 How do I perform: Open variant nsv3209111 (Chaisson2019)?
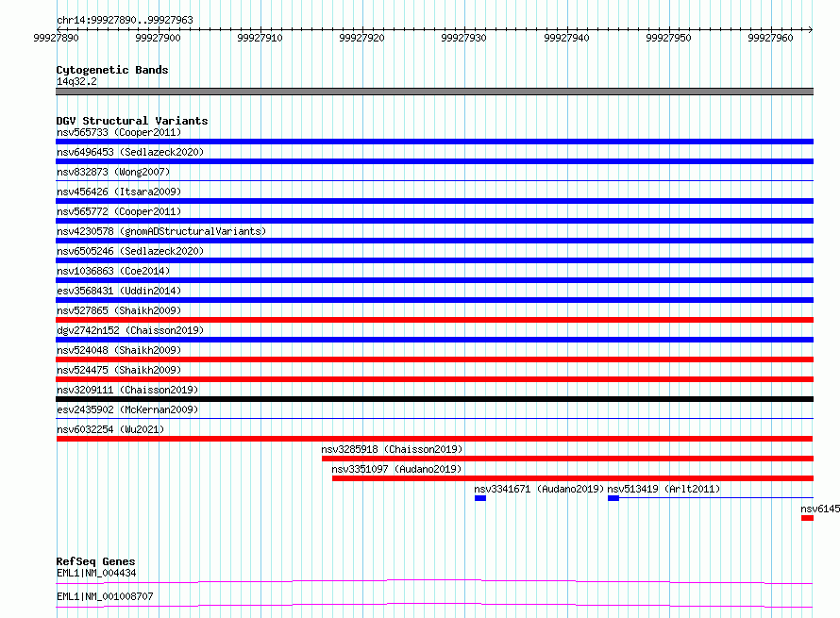click(127, 390)
